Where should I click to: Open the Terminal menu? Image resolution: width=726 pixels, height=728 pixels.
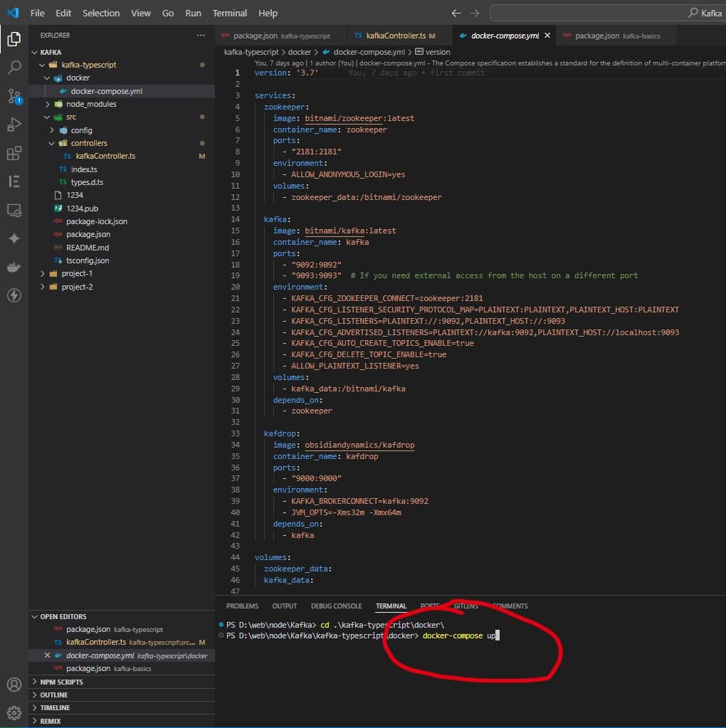229,13
